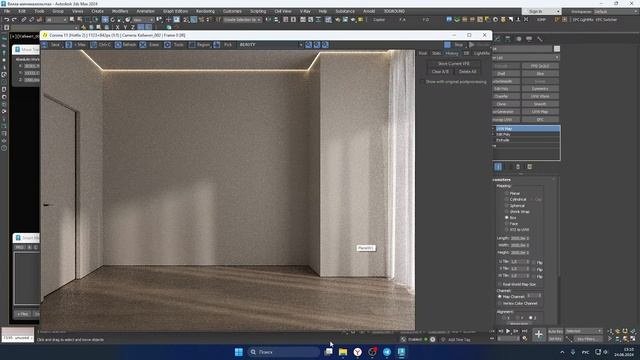Open the Sign In dropdown
The width and height of the screenshot is (640, 360).
541,11
